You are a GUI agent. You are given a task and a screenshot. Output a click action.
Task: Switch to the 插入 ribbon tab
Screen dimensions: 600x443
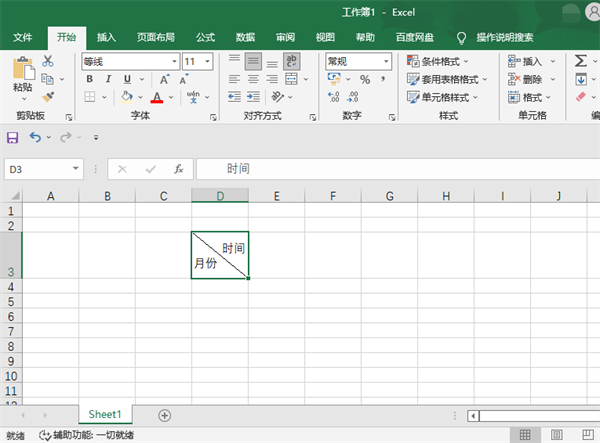tap(106, 37)
